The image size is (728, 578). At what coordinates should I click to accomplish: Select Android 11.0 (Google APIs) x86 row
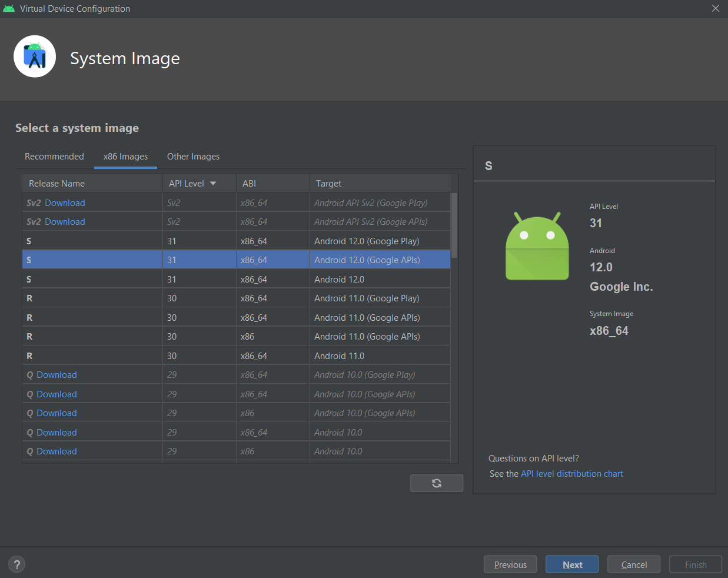[237, 337]
